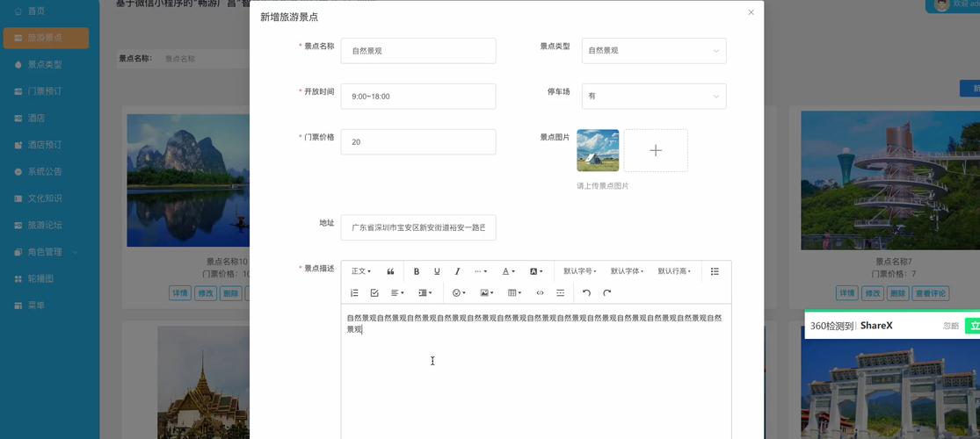The image size is (980, 439).
Task: Open 文化知识 in the sidebar
Action: tap(45, 199)
